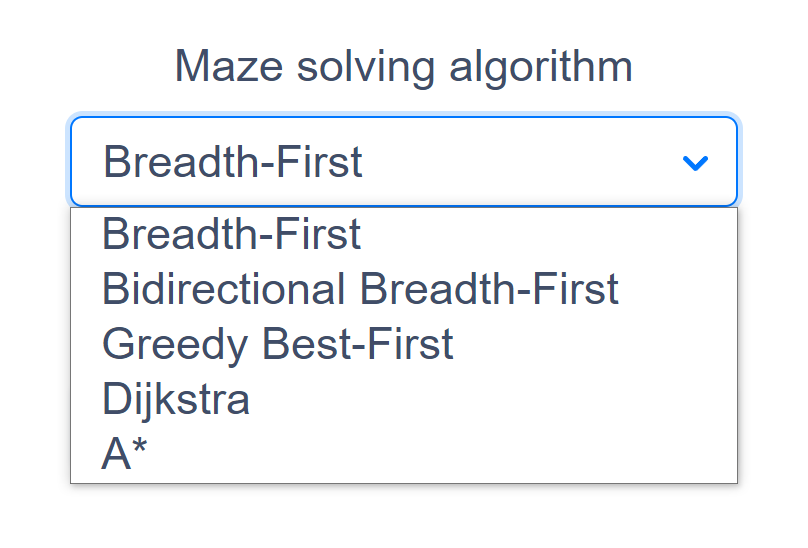808x548 pixels.
Task: Select Dijkstra from the list
Action: click(176, 399)
